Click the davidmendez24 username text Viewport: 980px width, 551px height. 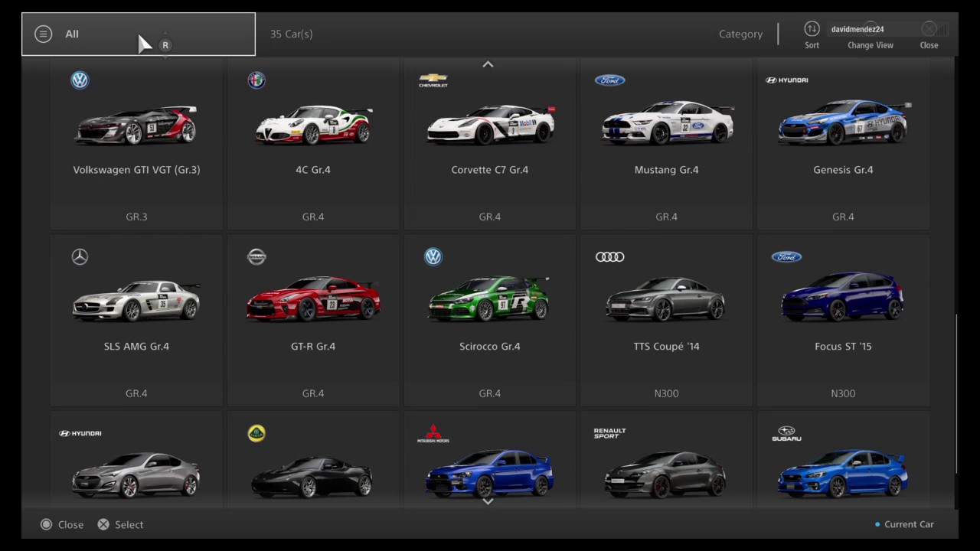[x=857, y=29]
